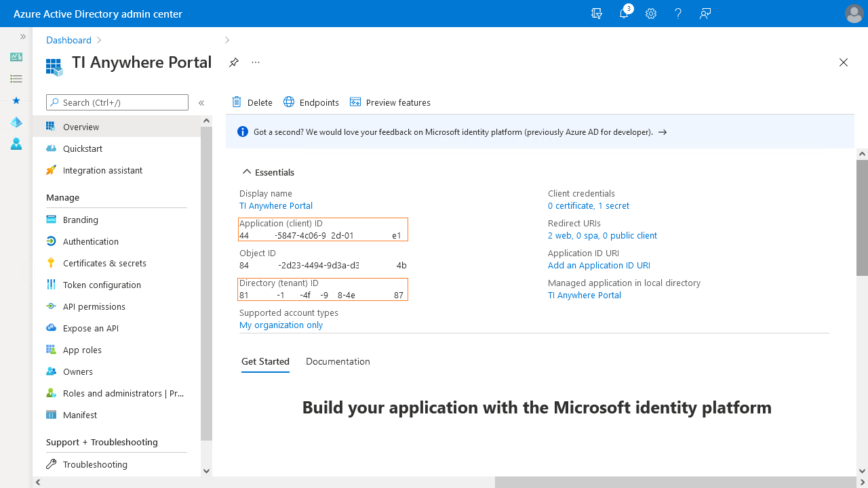The width and height of the screenshot is (868, 488).
Task: Click My organization only link
Action: [281, 325]
